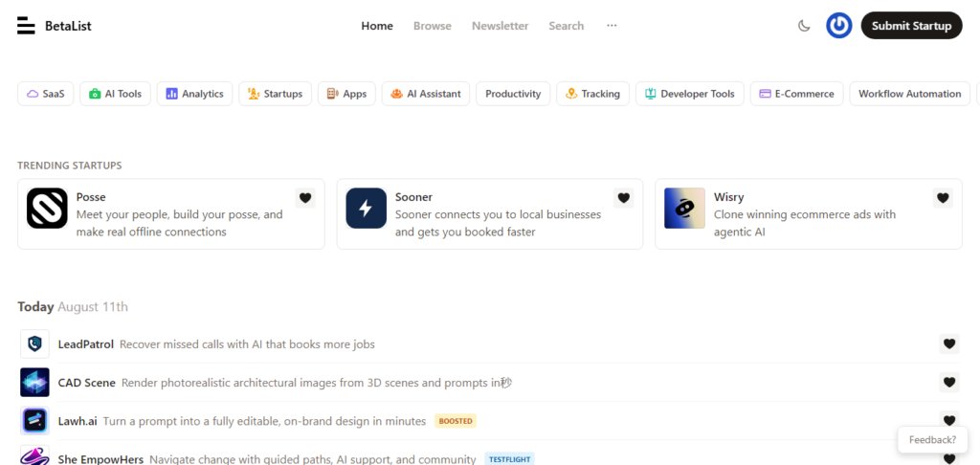
Task: Open the Newsletter nav item
Action: pos(500,26)
